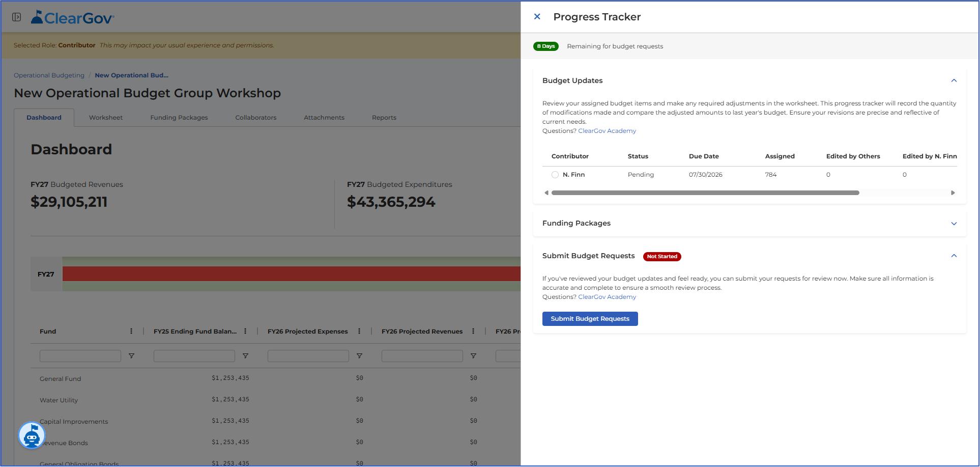Open the chatbot assistant robot icon
Viewport: 980px width, 467px height.
point(32,435)
